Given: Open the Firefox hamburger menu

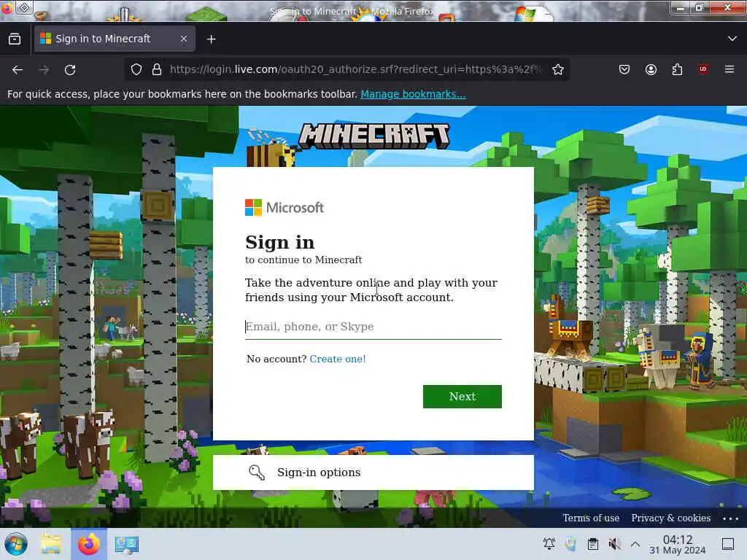Looking at the screenshot, I should (x=729, y=69).
